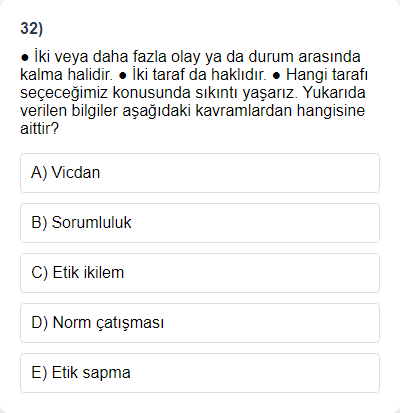Click the sentence "İki taraf da haklıdır."
This screenshot has width=400, height=413.
tap(199, 75)
